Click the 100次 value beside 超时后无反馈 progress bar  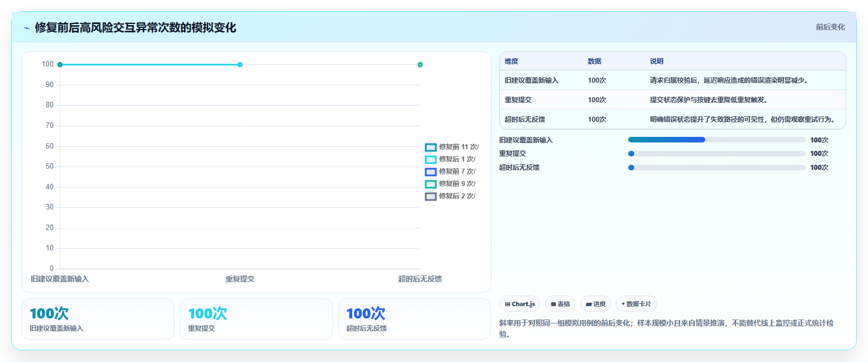pyautogui.click(x=819, y=167)
